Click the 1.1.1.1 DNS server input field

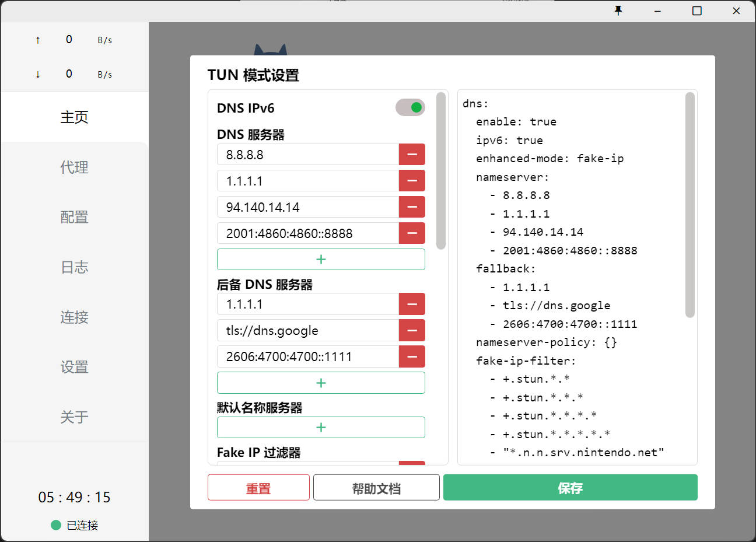[x=308, y=181]
